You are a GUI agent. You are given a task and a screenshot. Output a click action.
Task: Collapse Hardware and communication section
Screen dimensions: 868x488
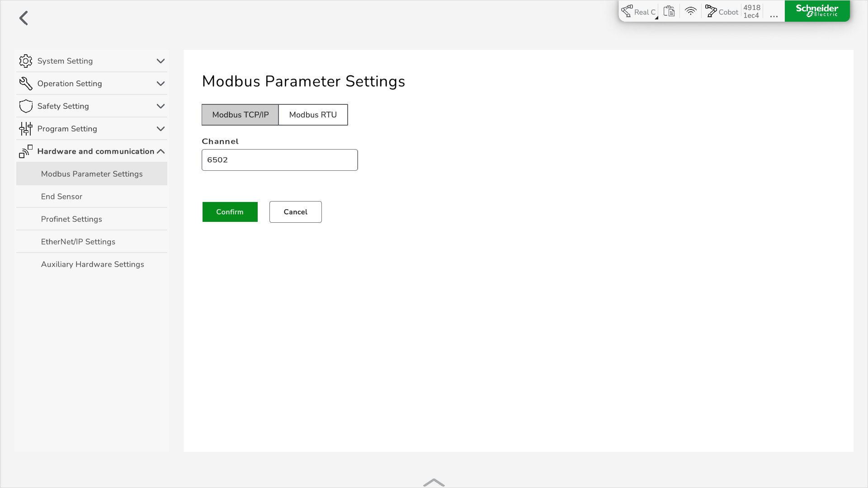click(160, 151)
